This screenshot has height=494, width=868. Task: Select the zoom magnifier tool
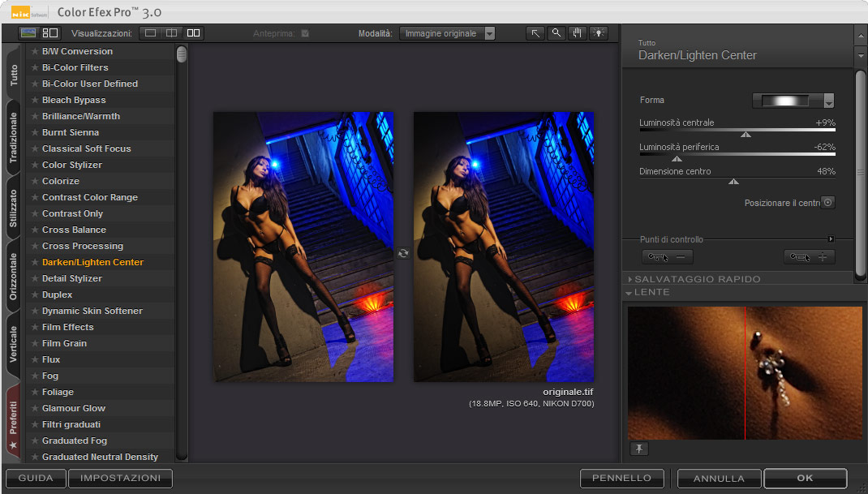tap(556, 33)
